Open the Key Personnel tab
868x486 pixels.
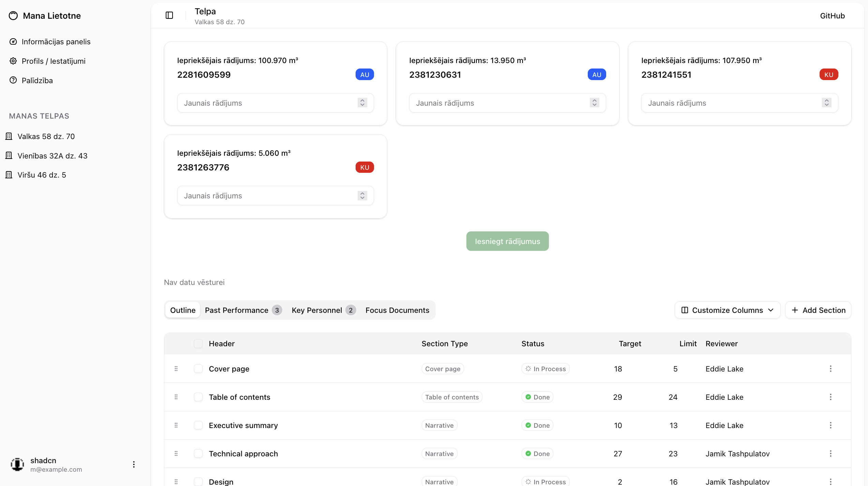click(x=323, y=310)
